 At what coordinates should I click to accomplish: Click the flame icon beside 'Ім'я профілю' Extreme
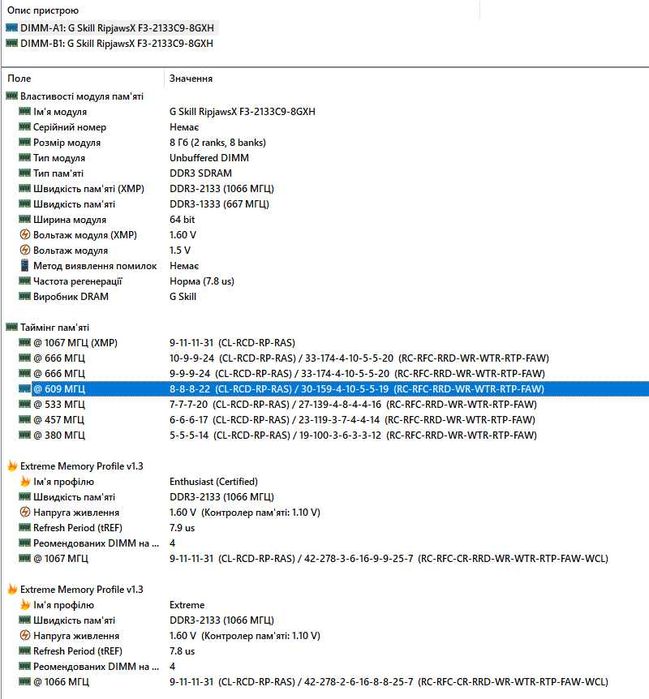[x=25, y=605]
